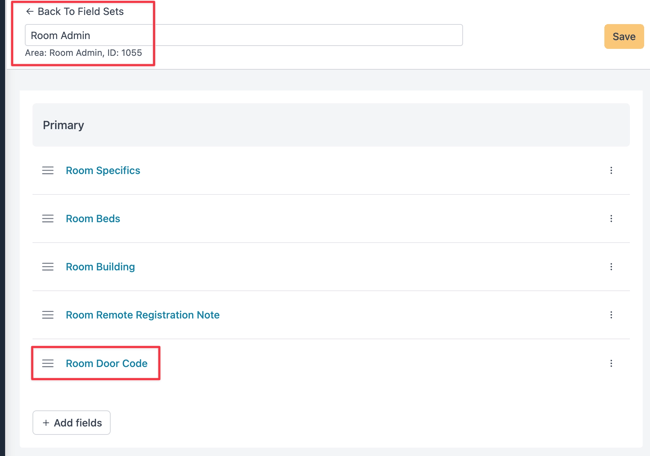
Task: Click drag handle icon beside Room Door Code
Action: click(47, 363)
